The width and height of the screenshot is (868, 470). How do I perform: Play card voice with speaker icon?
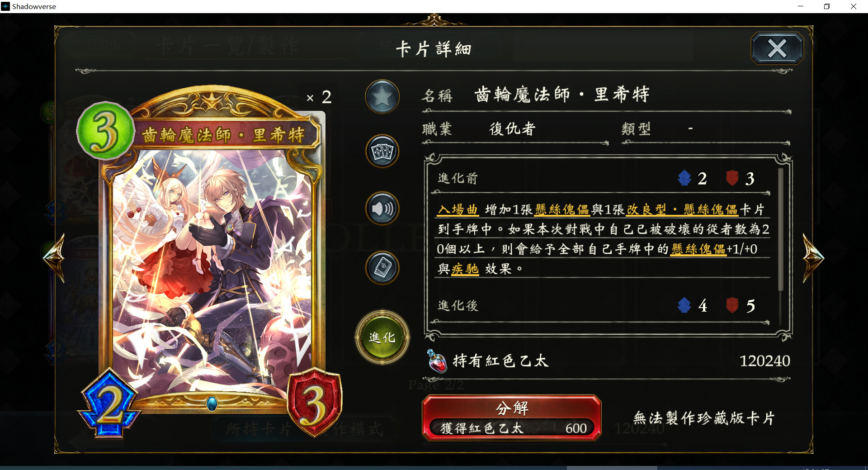click(382, 209)
